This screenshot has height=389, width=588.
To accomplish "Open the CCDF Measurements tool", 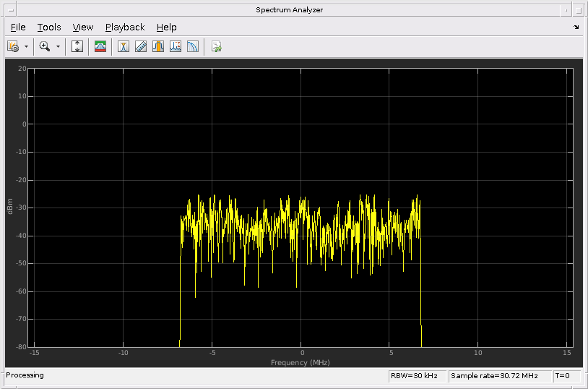I will [192, 46].
